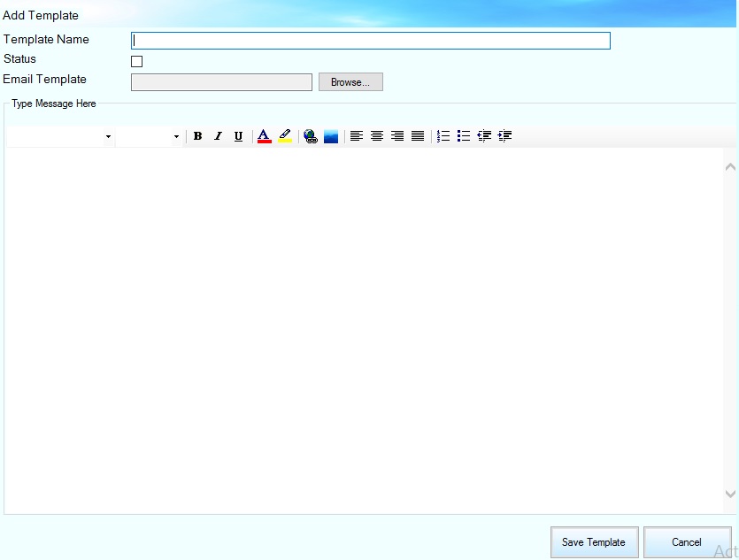Apply bold formatting with the B icon
The width and height of the screenshot is (739, 560).
[198, 136]
